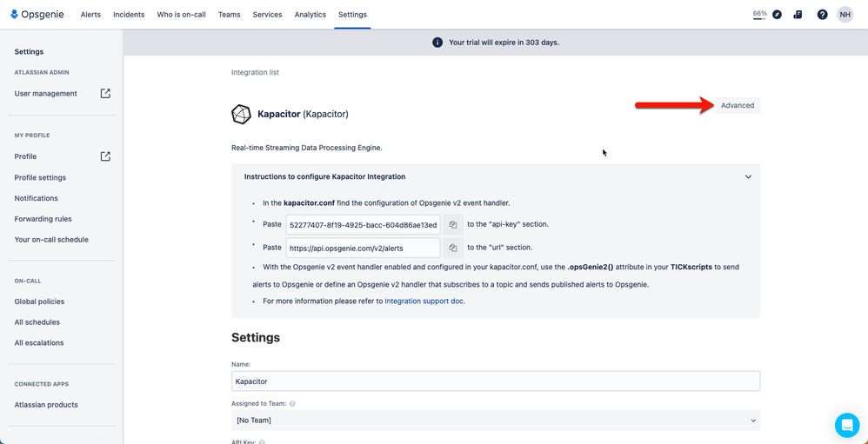Open Profile settings
Image resolution: width=868 pixels, height=444 pixels.
[x=40, y=177]
